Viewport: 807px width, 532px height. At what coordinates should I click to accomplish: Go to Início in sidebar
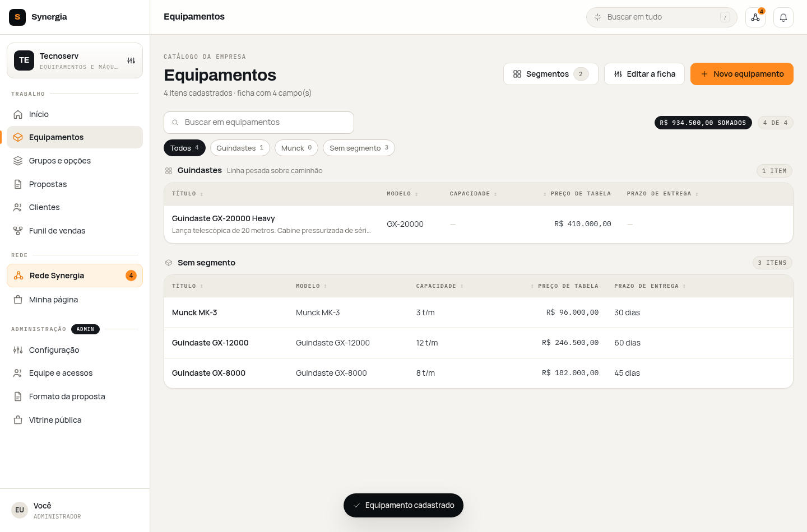(x=75, y=114)
